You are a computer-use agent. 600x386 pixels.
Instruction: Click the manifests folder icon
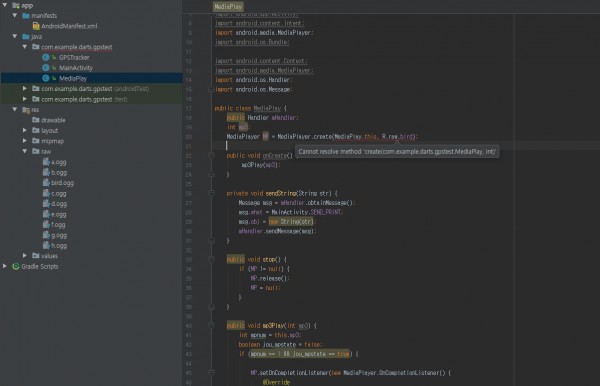[26, 16]
